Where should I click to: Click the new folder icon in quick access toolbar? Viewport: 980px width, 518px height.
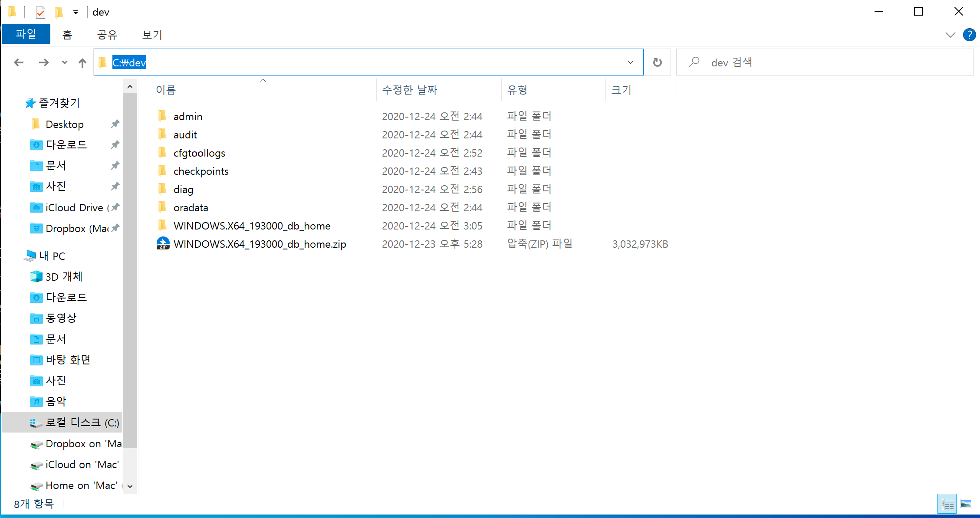[x=59, y=12]
